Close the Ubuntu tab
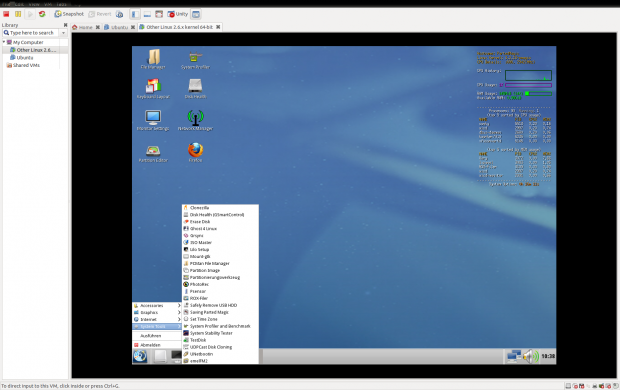Image resolution: width=620 pixels, height=390 pixels. tap(133, 27)
